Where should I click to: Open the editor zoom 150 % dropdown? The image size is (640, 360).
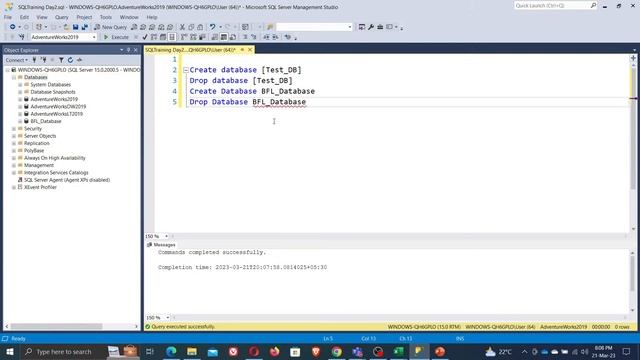pyautogui.click(x=166, y=236)
